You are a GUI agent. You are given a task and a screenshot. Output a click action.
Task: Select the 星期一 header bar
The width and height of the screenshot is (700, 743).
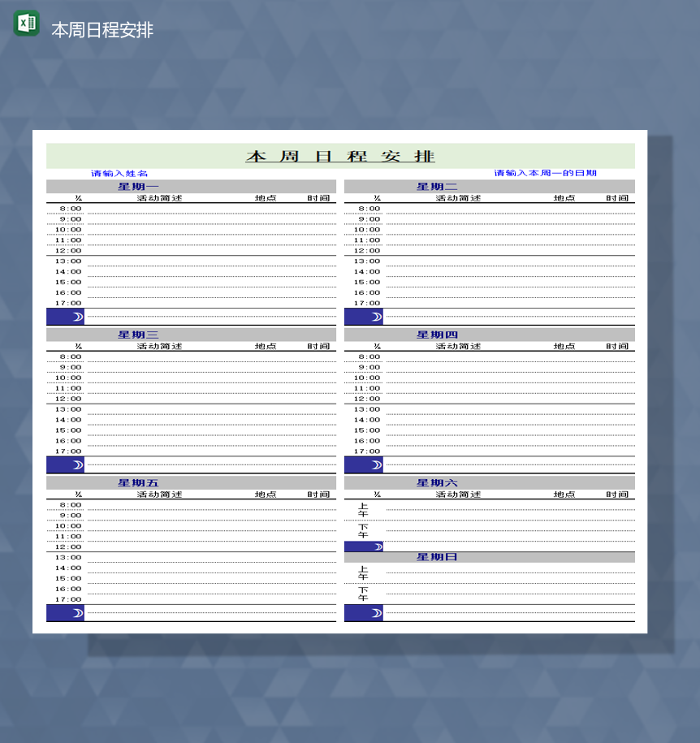[192, 184]
